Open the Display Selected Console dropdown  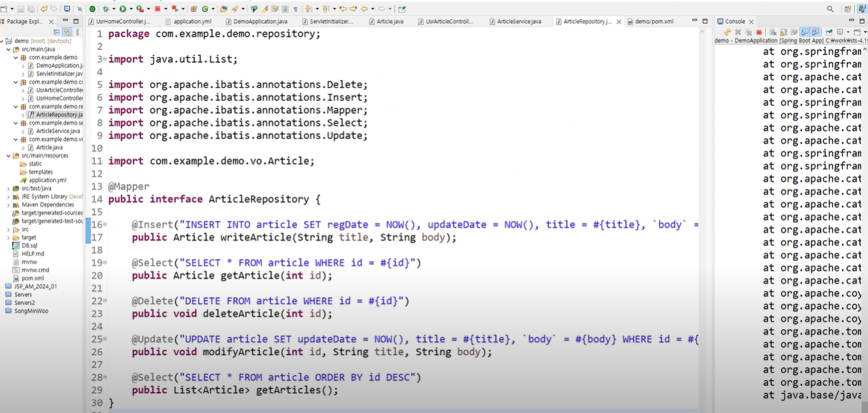pyautogui.click(x=848, y=32)
